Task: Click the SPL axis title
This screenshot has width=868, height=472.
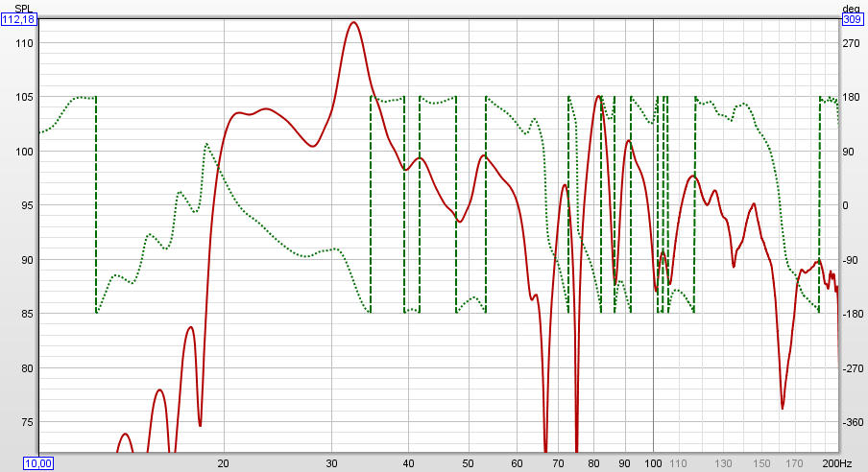Action: pos(24,9)
